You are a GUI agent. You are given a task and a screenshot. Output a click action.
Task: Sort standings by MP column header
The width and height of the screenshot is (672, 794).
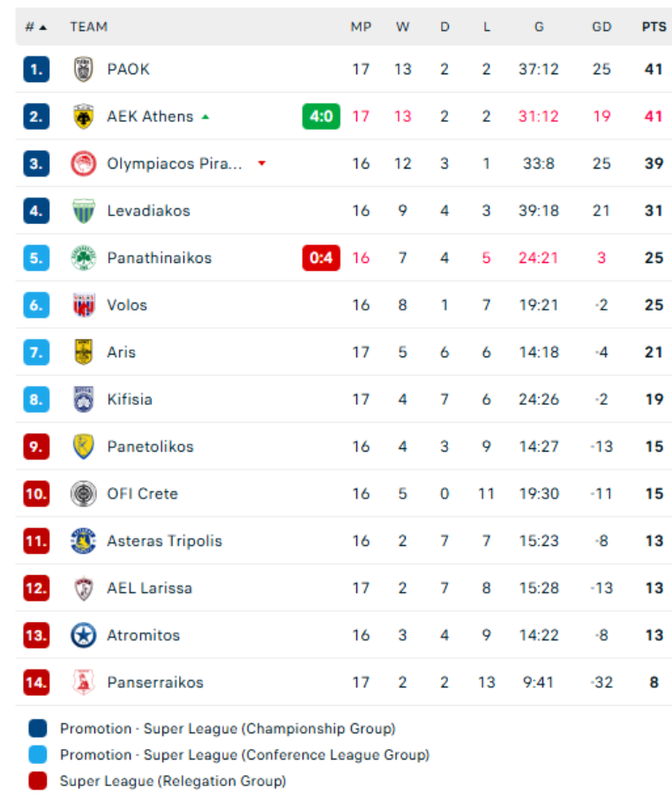click(x=361, y=27)
